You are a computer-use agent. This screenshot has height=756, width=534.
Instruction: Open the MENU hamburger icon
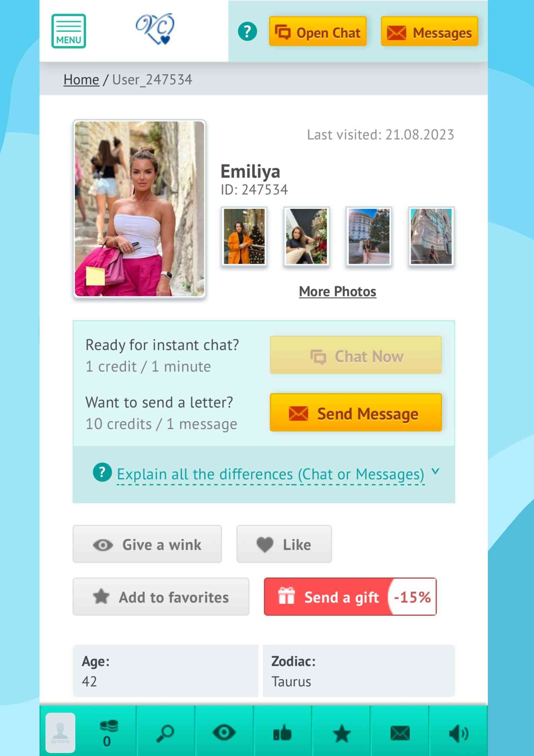(x=69, y=31)
